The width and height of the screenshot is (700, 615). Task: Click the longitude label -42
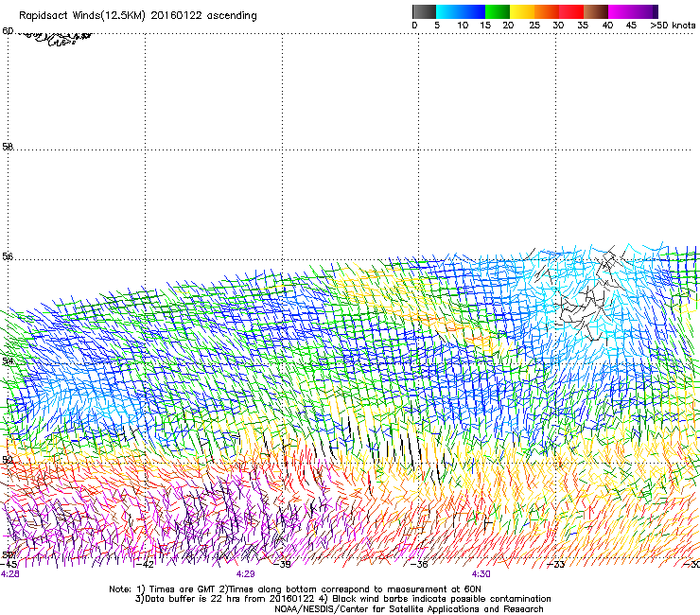pos(145,564)
